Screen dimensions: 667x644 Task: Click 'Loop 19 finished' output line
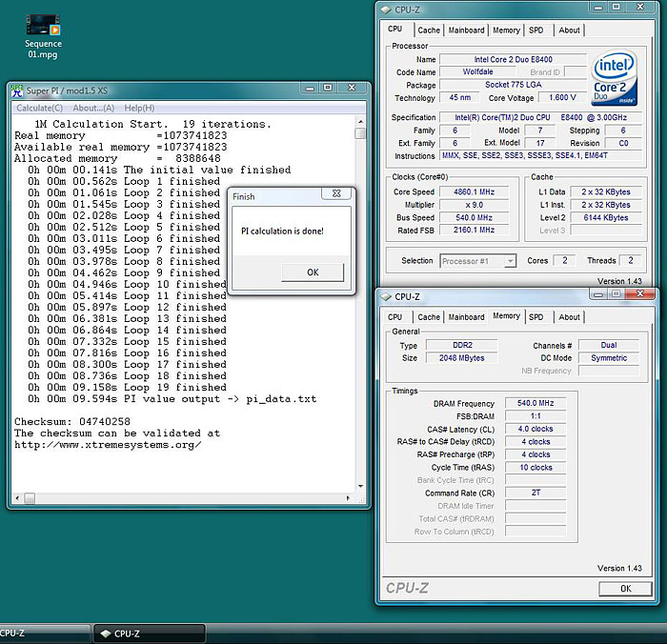pyautogui.click(x=127, y=388)
